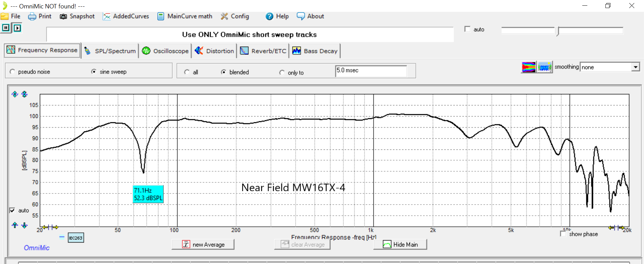
Task: Click the colorful waterfall plot icon
Action: (x=529, y=67)
